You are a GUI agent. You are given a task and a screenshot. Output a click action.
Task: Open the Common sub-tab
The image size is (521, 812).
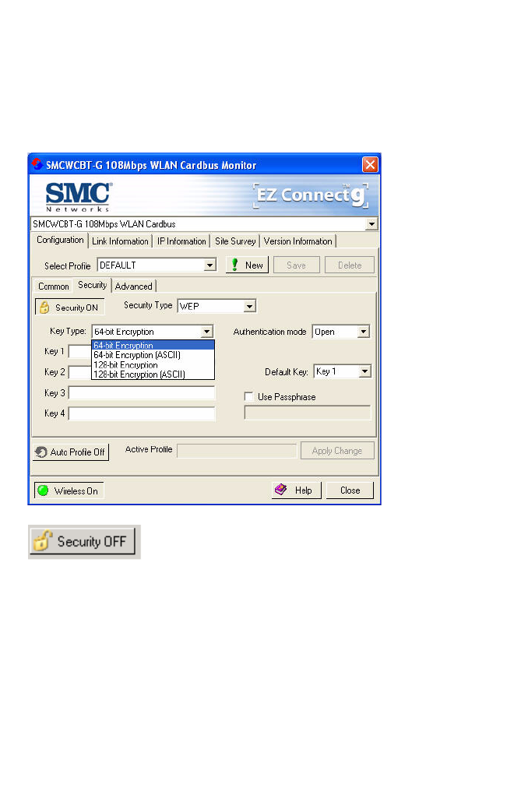coord(53,286)
